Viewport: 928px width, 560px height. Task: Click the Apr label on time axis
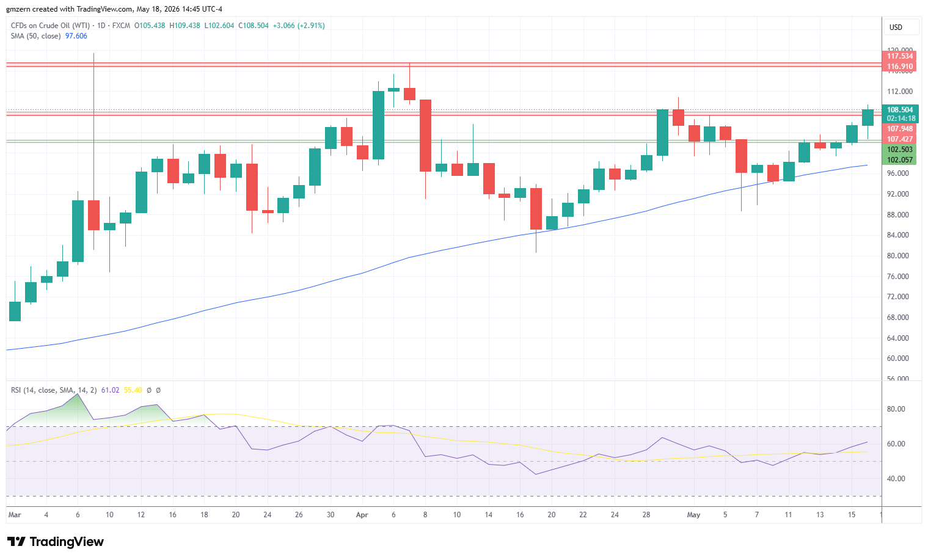click(362, 515)
